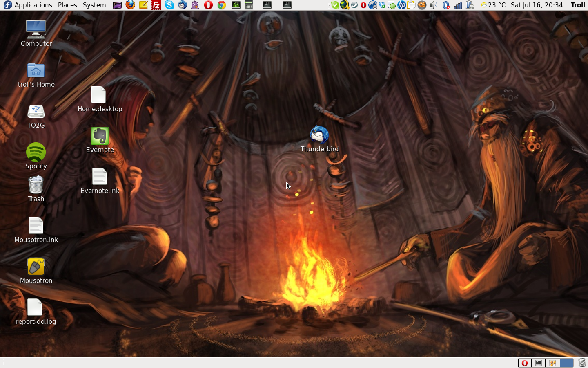Screen dimensions: 588x368
Task: Open the Places menu
Action: (x=67, y=5)
